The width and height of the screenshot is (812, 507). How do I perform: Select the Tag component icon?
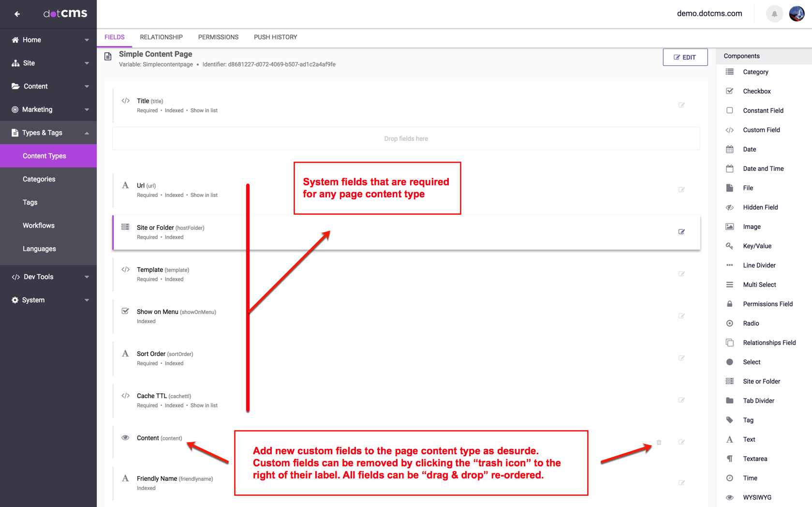click(x=729, y=420)
